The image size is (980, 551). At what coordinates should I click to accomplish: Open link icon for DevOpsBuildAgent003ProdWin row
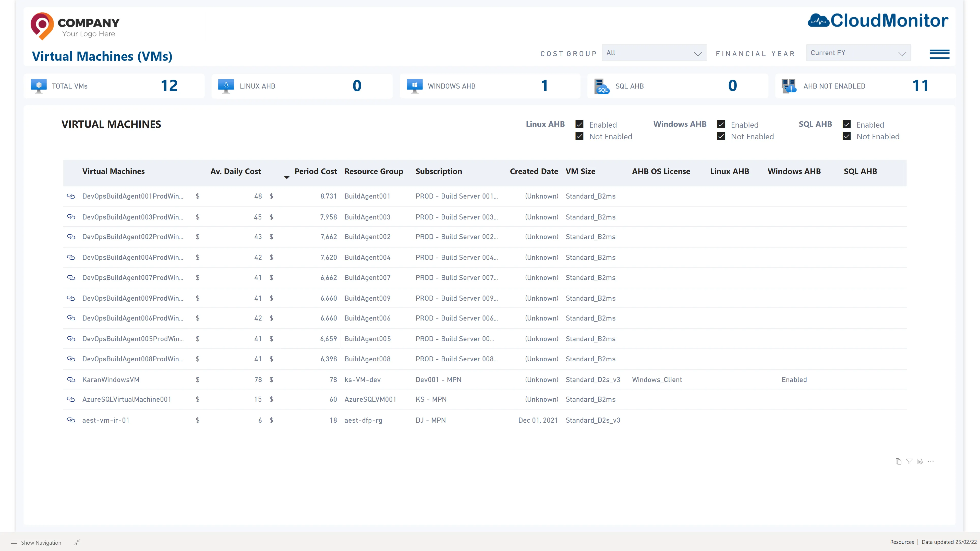[71, 217]
